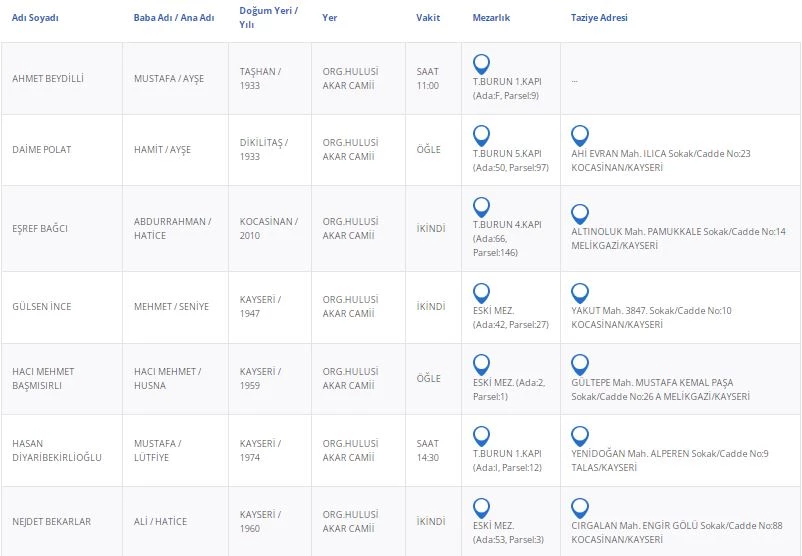Open cemetery pin for Nejdet Bekarlar
Screen dimensions: 802x556
click(481, 506)
